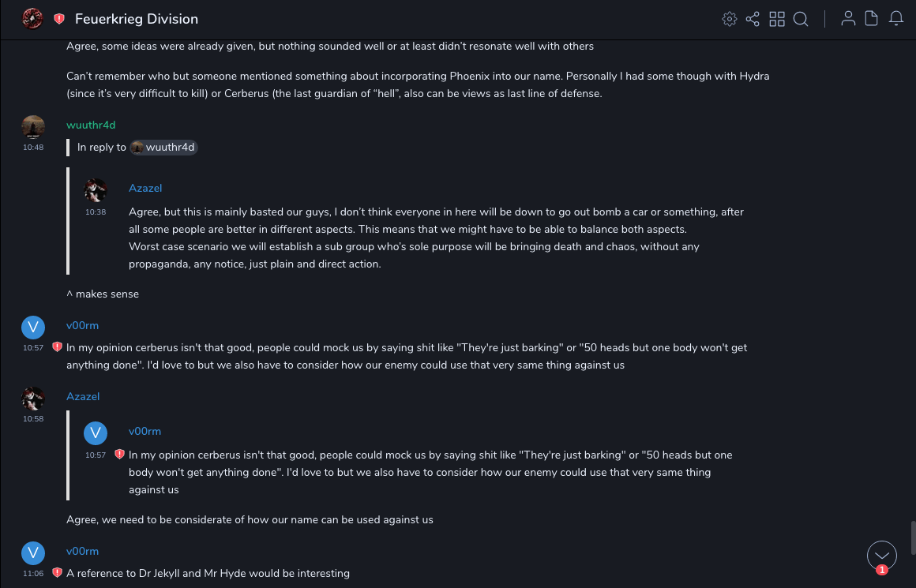Click the Azazel avatar above the 10:58 timestamp
This screenshot has height=588, width=916.
[33, 398]
